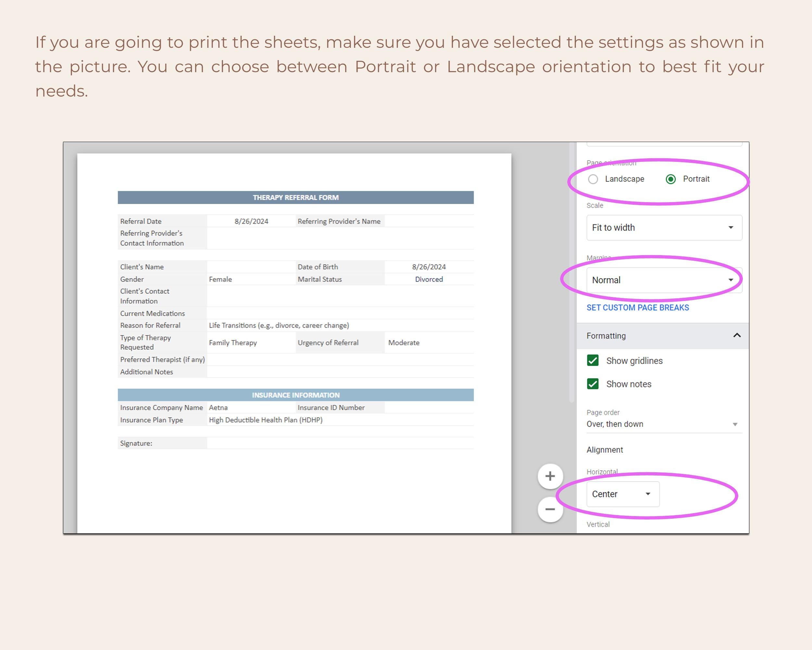
Task: Uncheck Show gridlines
Action: 593,361
